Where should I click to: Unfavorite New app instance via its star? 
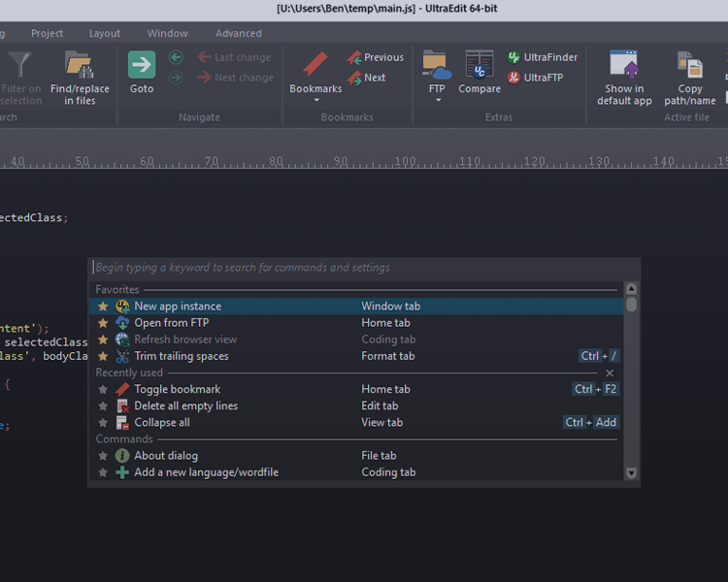pyautogui.click(x=103, y=307)
